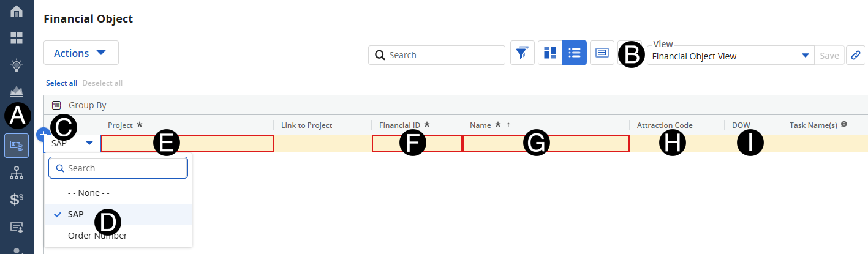
Task: Toggle the details panel view button
Action: (x=602, y=53)
